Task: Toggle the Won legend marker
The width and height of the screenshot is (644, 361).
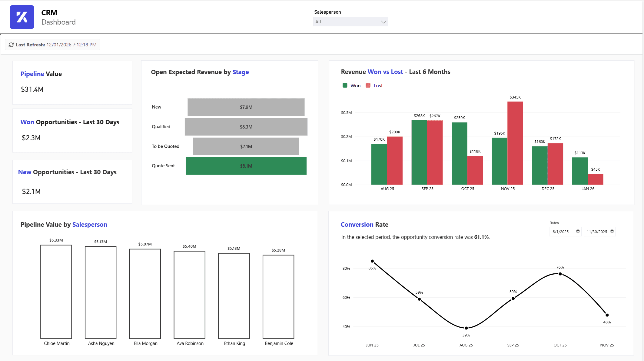Action: coord(345,85)
